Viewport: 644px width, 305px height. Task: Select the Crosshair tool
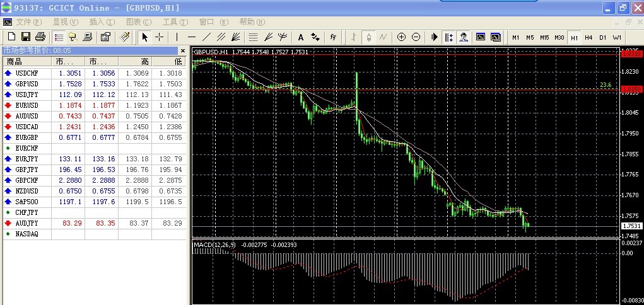coord(160,37)
